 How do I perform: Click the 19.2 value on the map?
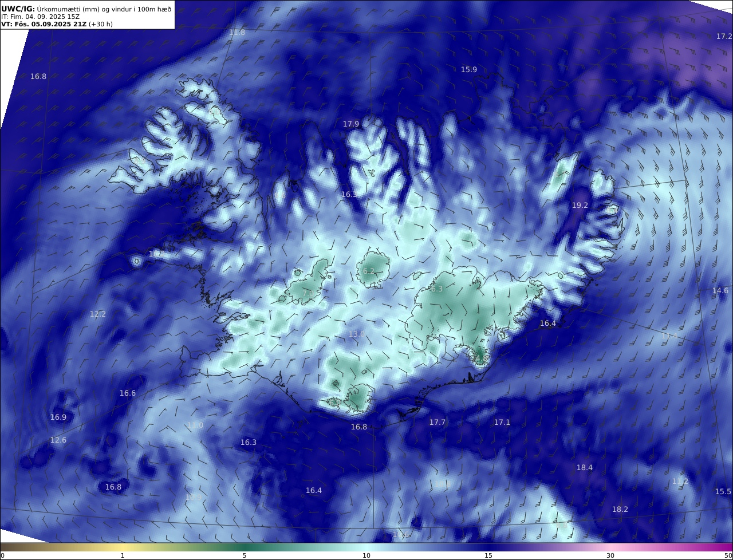tap(580, 205)
